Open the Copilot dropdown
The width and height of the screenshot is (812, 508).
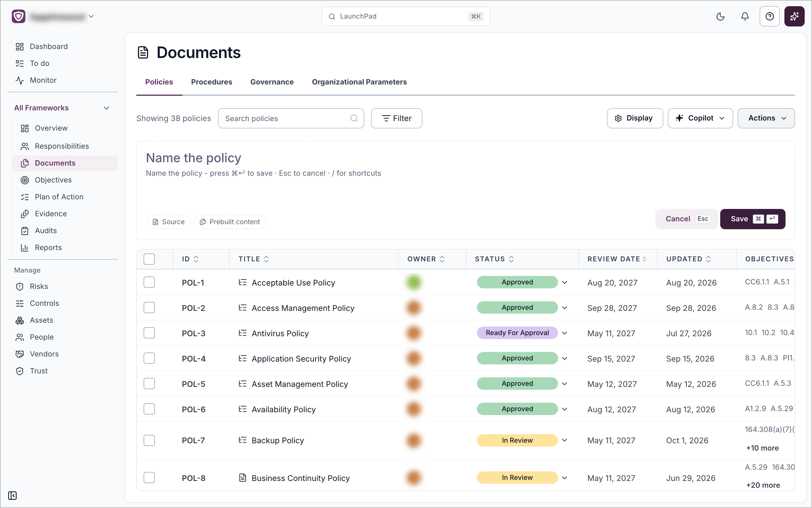click(x=700, y=118)
